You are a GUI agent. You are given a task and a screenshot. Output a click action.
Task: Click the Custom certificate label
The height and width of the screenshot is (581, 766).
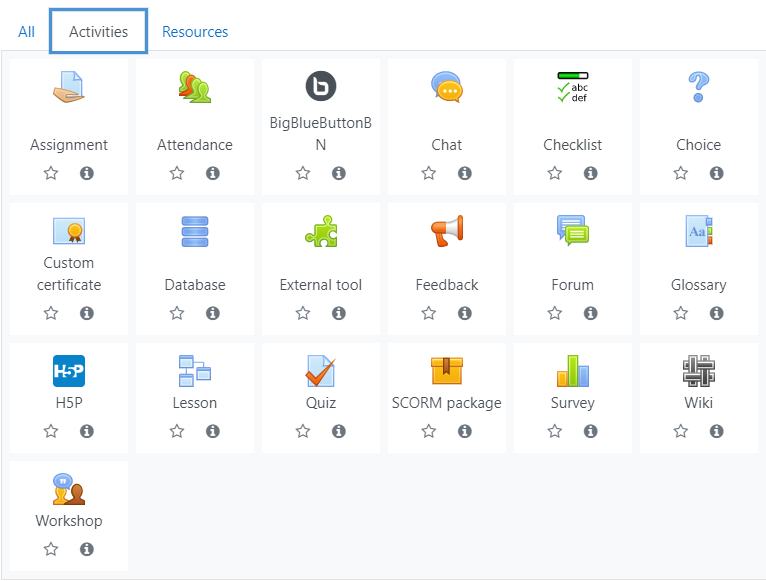(69, 274)
